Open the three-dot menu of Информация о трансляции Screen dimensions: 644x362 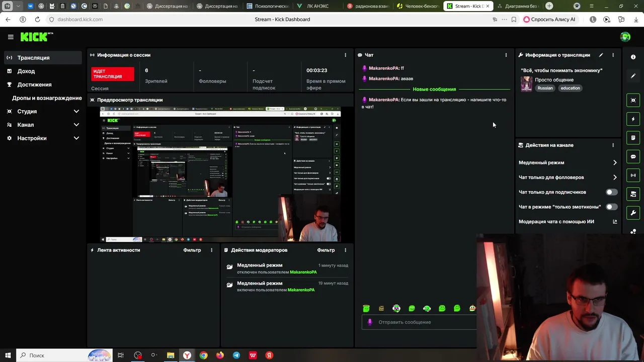pos(613,55)
